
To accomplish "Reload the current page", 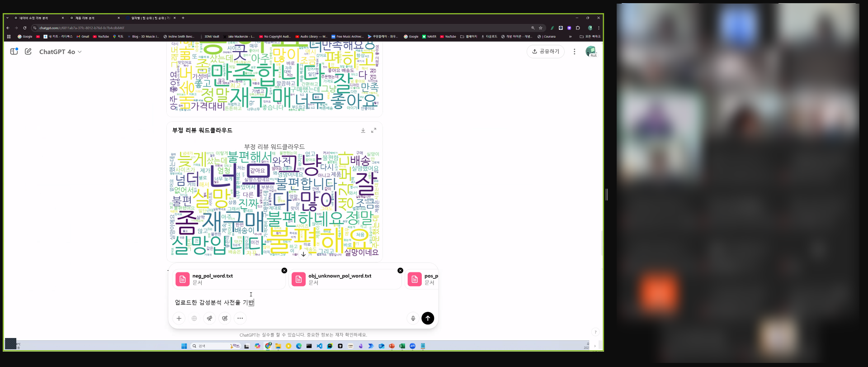I will pos(24,28).
